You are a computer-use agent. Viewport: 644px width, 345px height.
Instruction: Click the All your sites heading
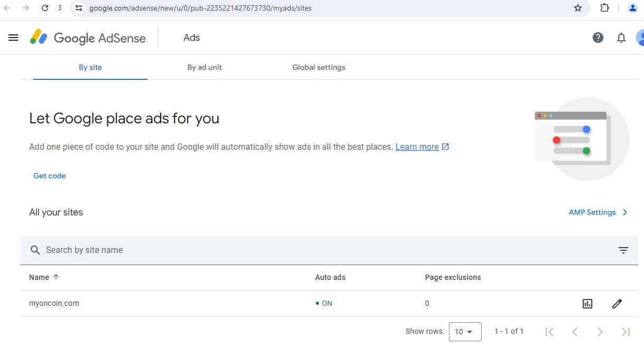(56, 212)
